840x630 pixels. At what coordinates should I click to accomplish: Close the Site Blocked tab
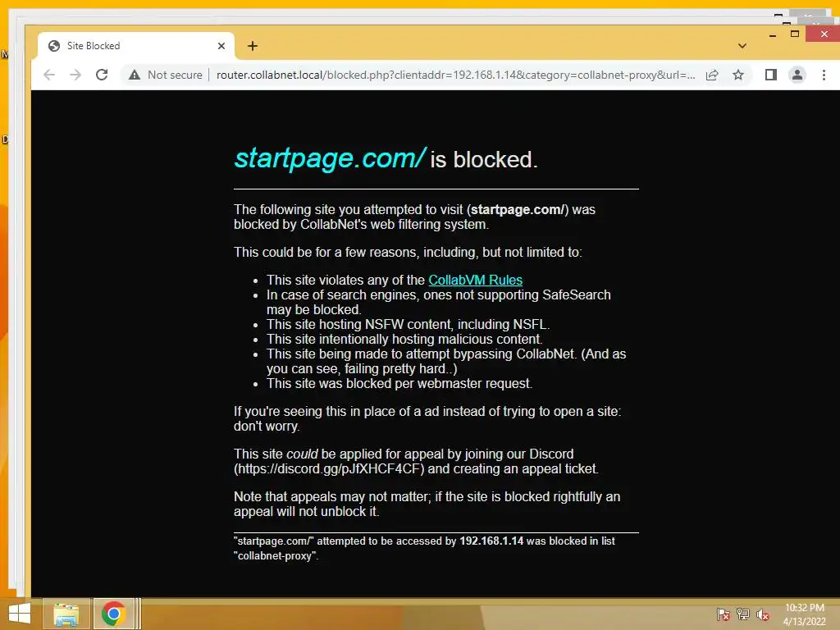pyautogui.click(x=221, y=46)
